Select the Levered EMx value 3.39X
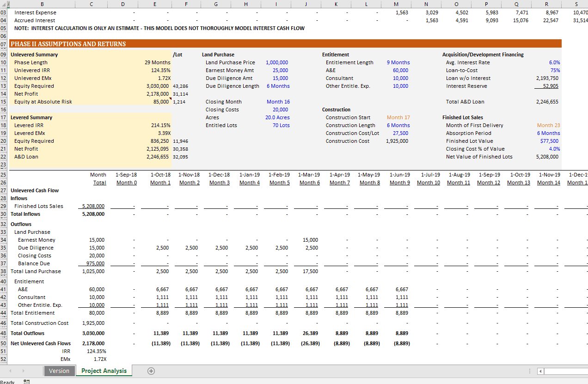The width and height of the screenshot is (588, 384). click(164, 133)
